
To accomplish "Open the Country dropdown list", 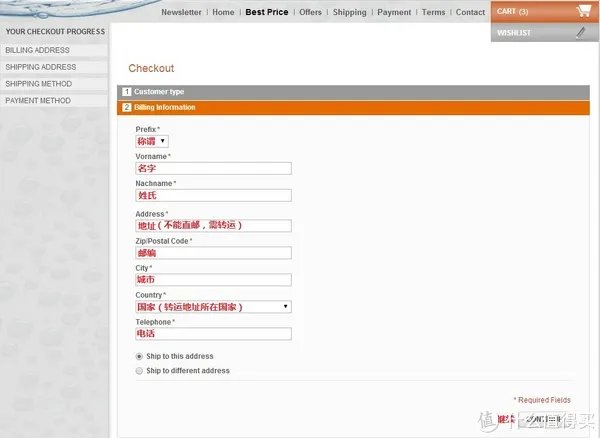I will pyautogui.click(x=214, y=307).
